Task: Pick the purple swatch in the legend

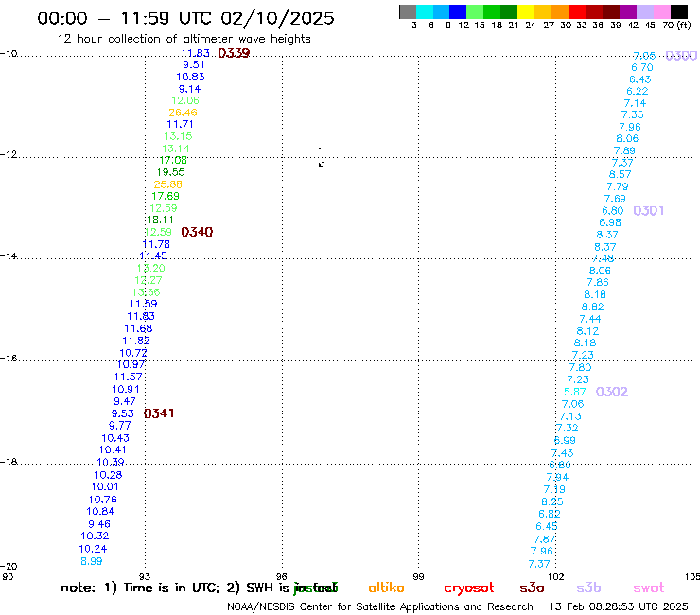Action: click(628, 11)
